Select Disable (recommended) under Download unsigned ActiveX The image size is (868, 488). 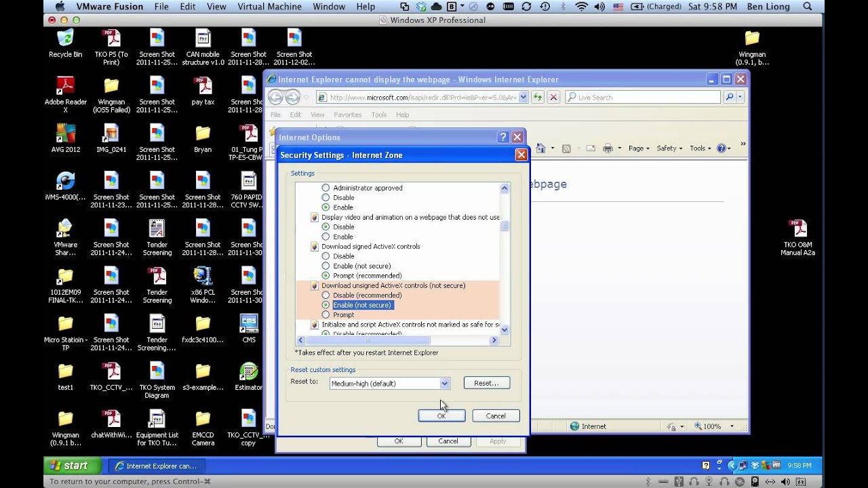point(325,296)
